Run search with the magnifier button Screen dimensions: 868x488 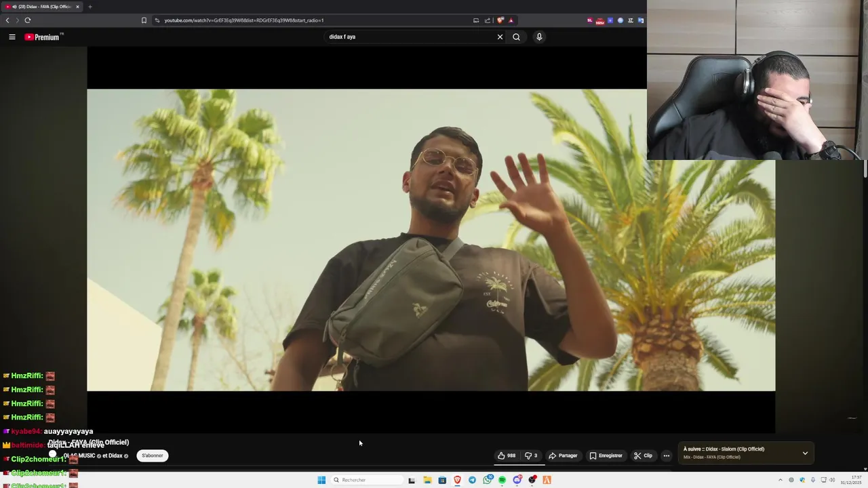(x=516, y=37)
